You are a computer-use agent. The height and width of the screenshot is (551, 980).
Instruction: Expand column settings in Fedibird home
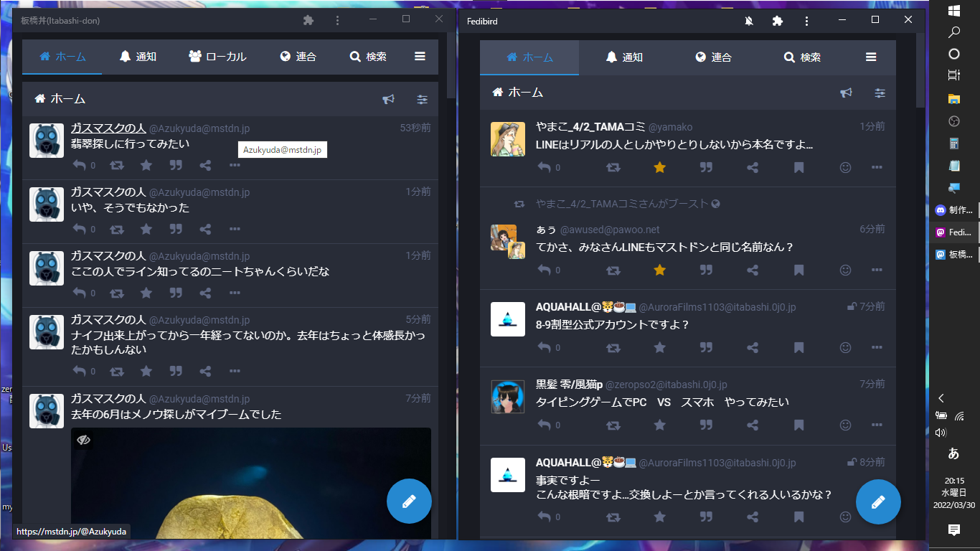880,93
